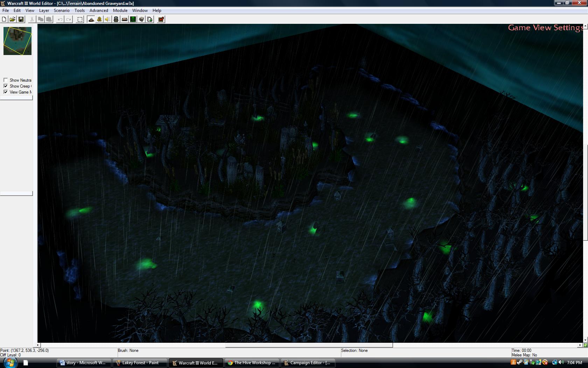Click the Safely Remove Hardware tray icon
The image size is (588, 368).
(x=532, y=362)
